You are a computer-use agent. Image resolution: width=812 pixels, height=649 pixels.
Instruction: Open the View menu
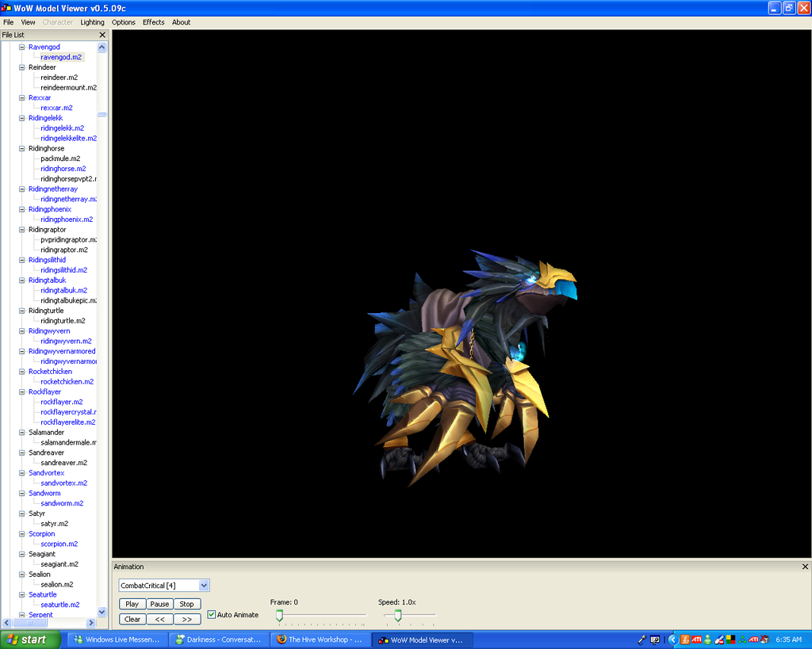point(28,22)
